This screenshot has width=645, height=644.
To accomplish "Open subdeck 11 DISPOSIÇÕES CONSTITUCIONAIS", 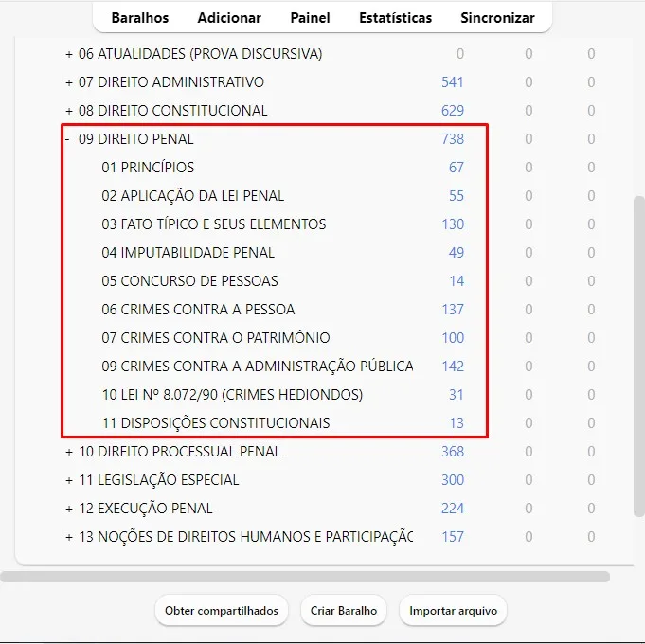I will point(216,423).
